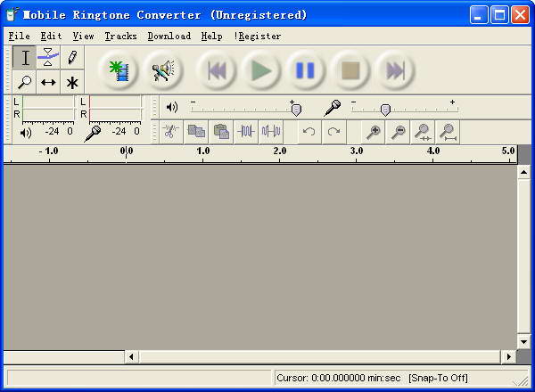Skip to end of track
The width and height of the screenshot is (535, 392).
[x=395, y=71]
